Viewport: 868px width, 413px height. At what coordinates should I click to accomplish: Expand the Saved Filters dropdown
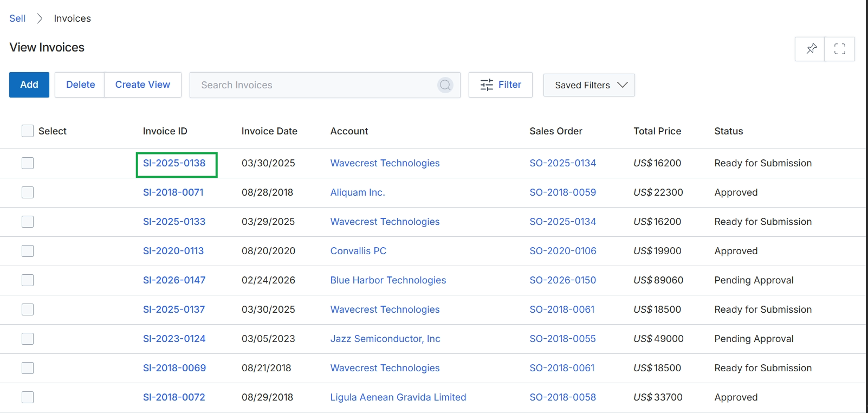(589, 85)
